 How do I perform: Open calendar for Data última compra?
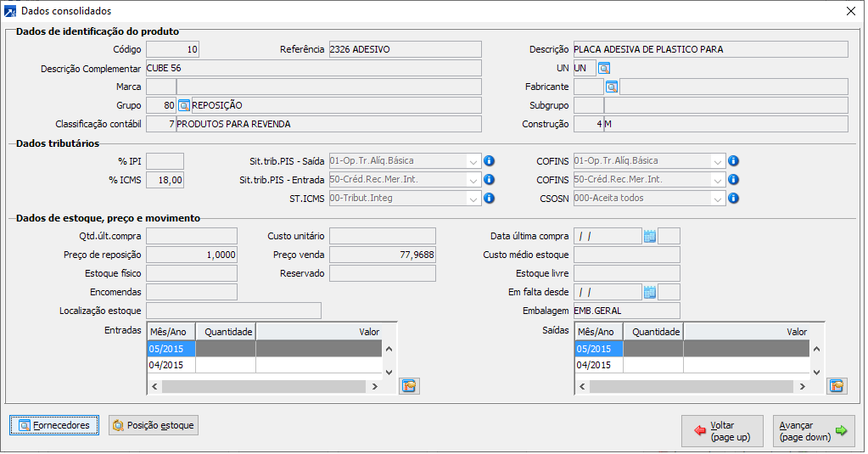(650, 236)
